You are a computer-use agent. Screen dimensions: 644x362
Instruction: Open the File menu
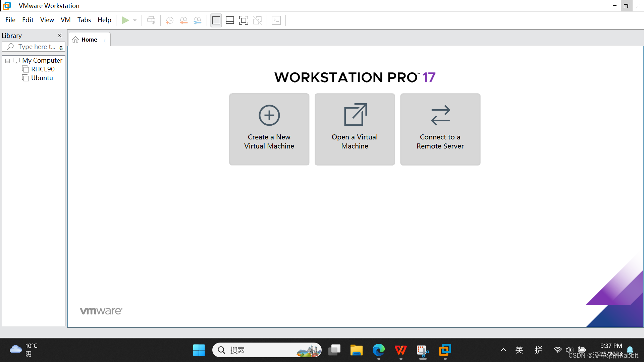(10, 20)
